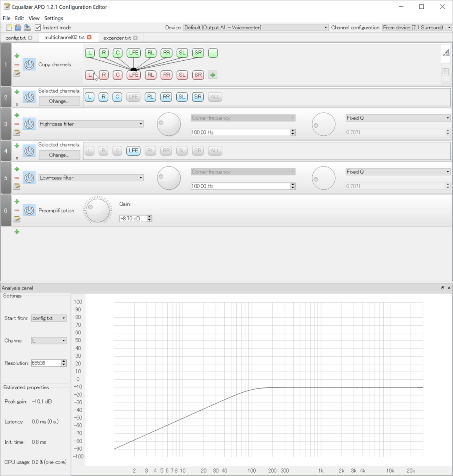This screenshot has width=453, height=476.
Task: Click the Low-pass 100.00 Hz frequency field
Action: 240,186
